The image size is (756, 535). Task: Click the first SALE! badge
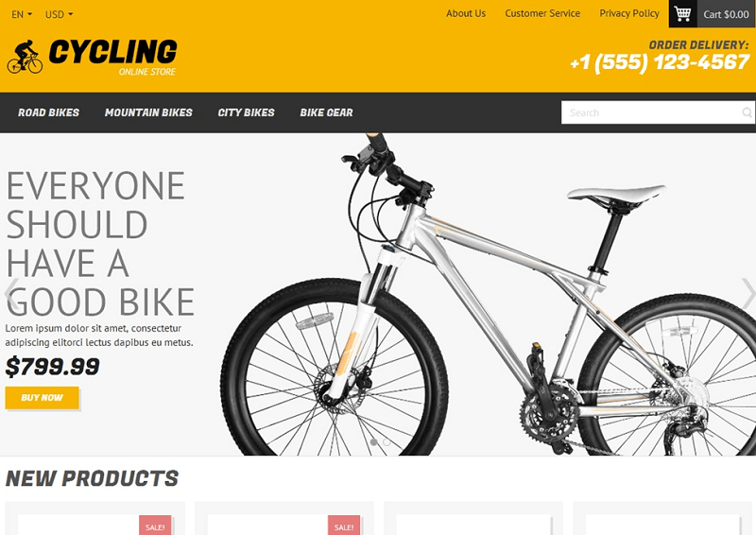[x=155, y=526]
